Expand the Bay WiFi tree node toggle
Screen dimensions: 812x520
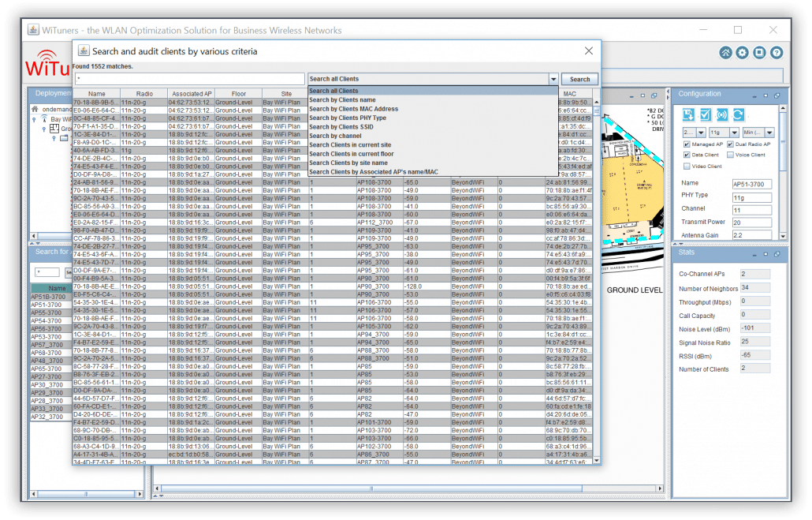(x=34, y=119)
